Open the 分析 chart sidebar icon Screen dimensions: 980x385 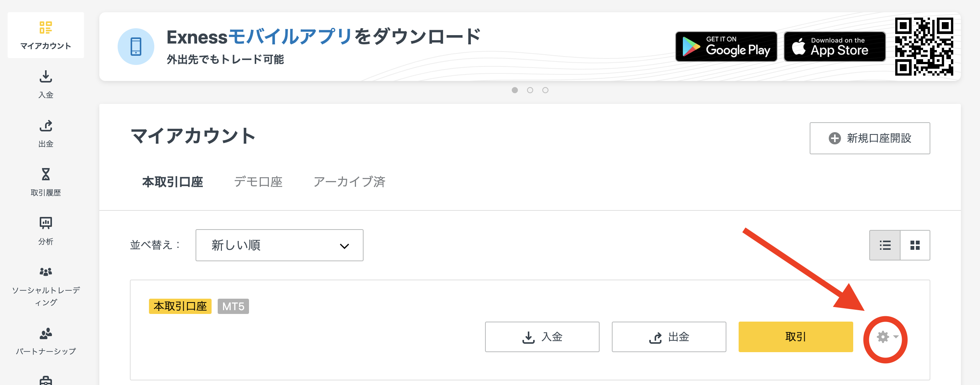click(x=46, y=223)
